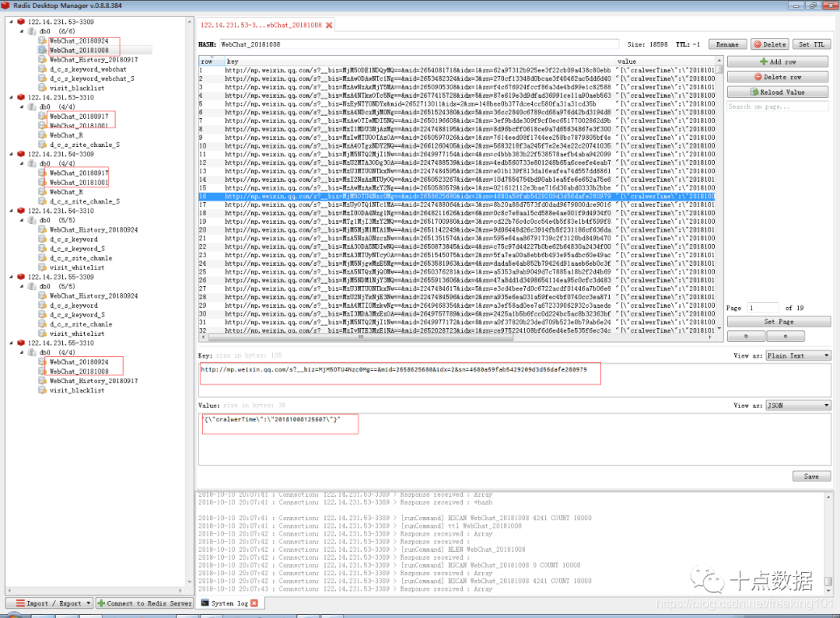
Task: Click the server icon for 122.14.231.53-3310
Action: pyautogui.click(x=21, y=97)
